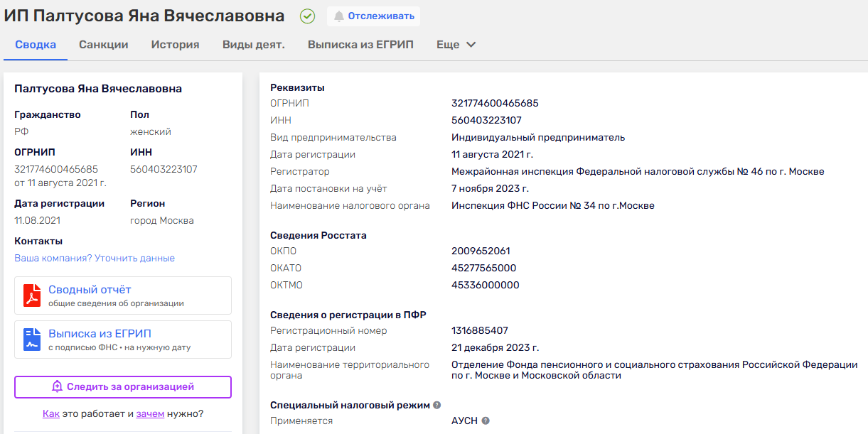Expand the Еще dropdown menu
The height and width of the screenshot is (434, 868).
pos(456,45)
